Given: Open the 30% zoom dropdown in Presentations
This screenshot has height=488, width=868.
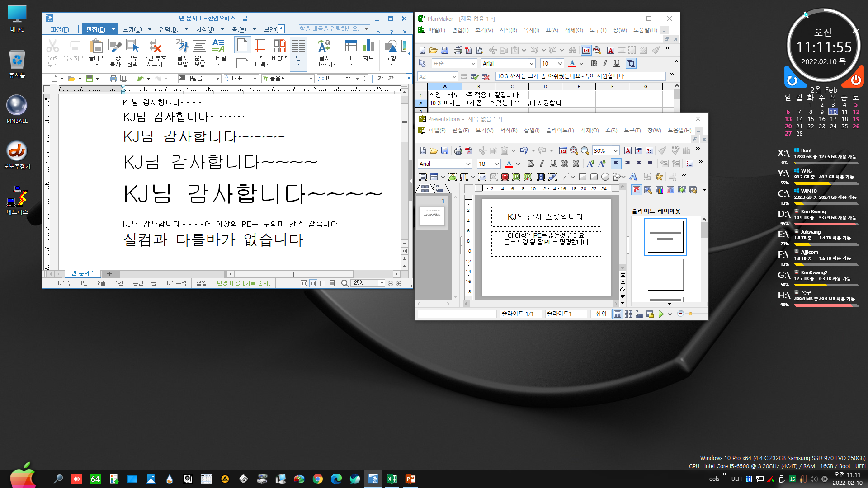Looking at the screenshot, I should pyautogui.click(x=615, y=151).
